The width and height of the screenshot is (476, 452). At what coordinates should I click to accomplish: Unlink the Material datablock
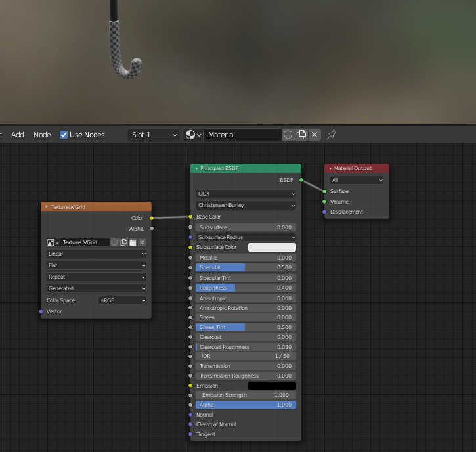point(315,135)
